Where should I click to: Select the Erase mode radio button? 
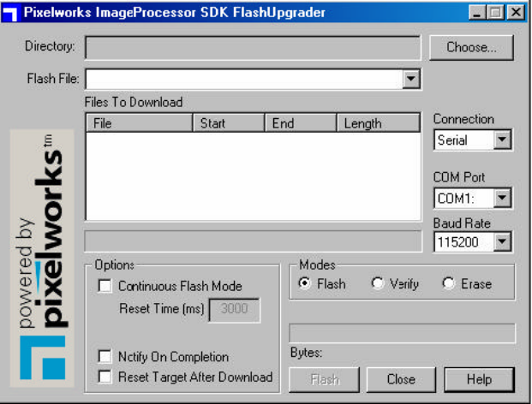pyautogui.click(x=448, y=283)
